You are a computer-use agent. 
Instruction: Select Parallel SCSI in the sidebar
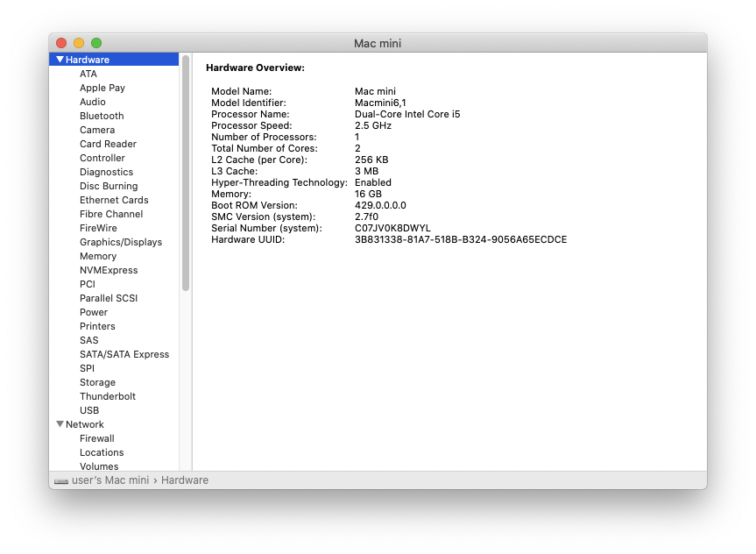click(x=109, y=298)
